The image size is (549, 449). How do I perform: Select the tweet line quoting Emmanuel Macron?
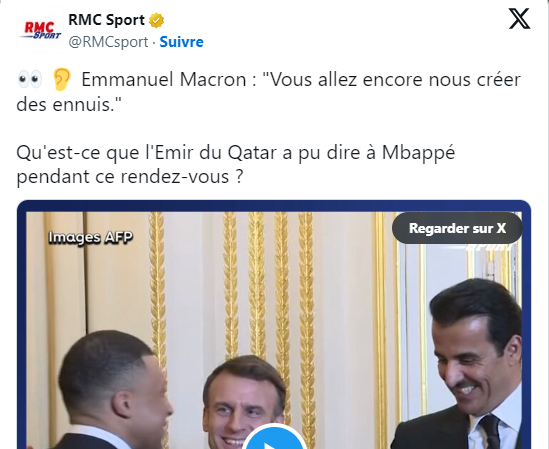pos(269,92)
